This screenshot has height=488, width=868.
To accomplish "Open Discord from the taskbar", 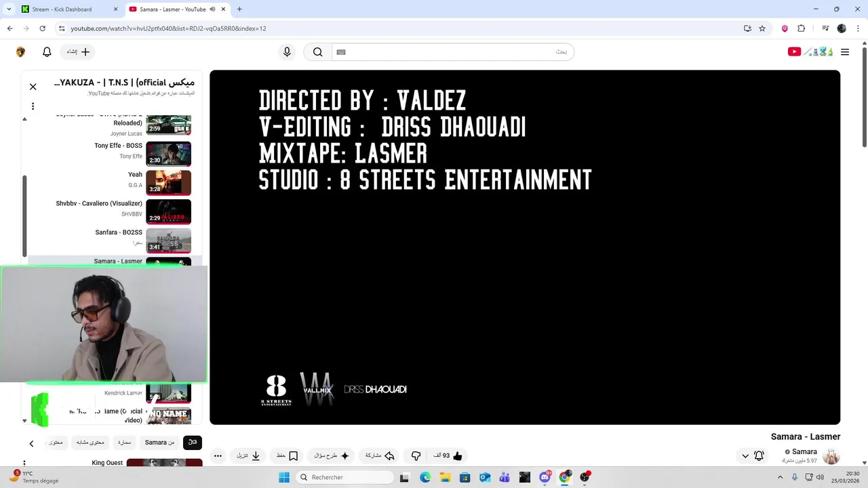I will tap(545, 477).
